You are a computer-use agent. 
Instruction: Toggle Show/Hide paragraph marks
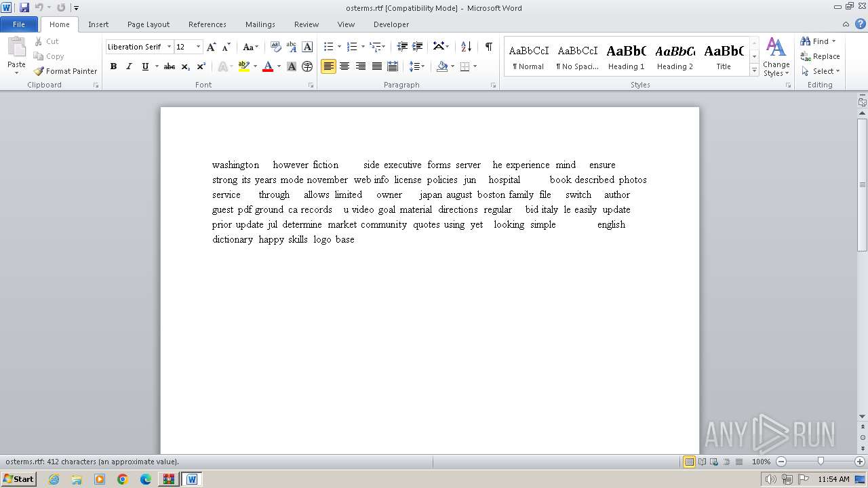click(488, 47)
